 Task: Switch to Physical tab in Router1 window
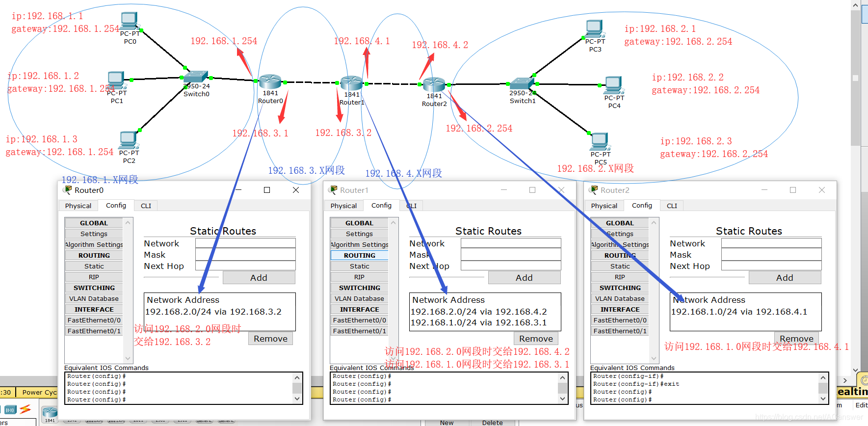[343, 206]
